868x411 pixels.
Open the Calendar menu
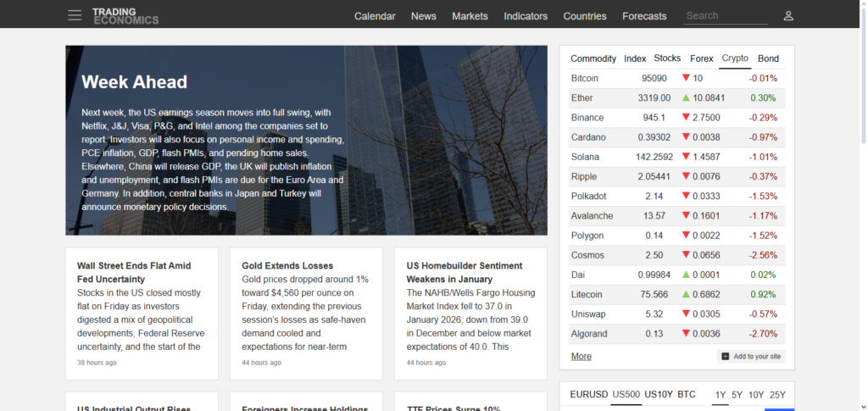(375, 16)
